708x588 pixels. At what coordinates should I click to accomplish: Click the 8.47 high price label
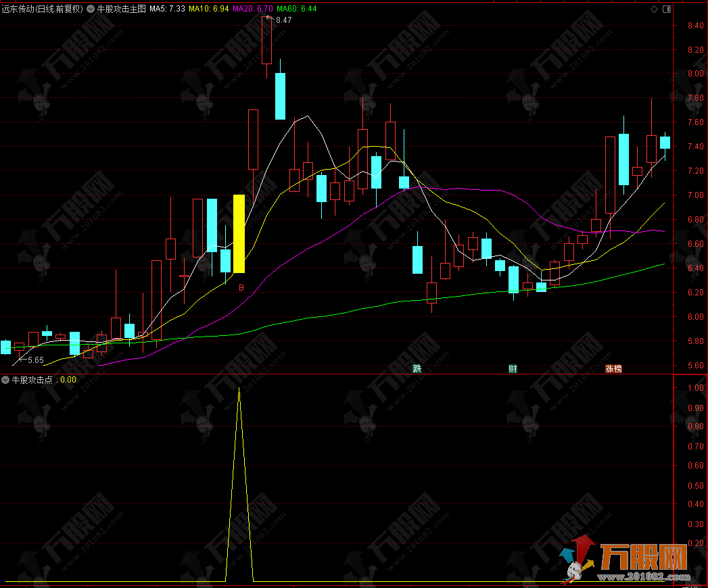click(283, 20)
